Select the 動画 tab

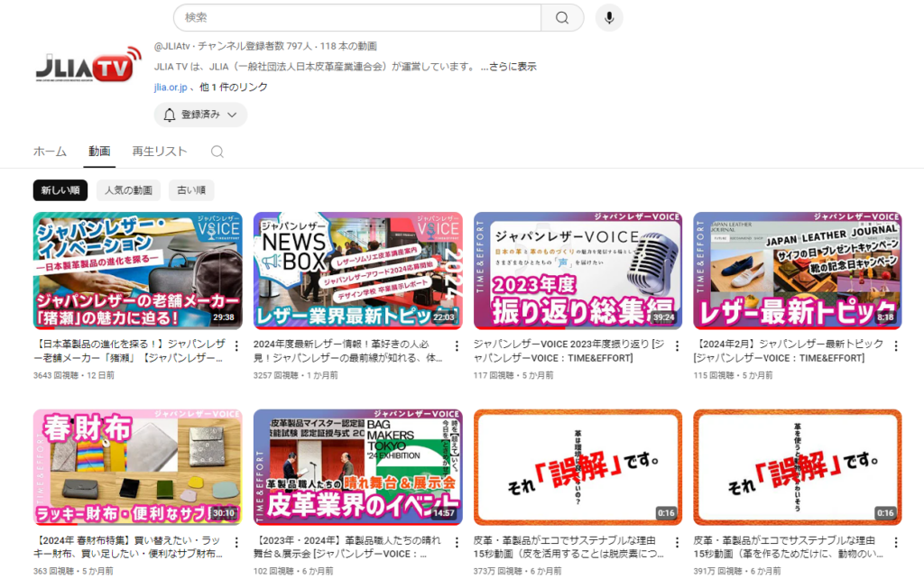point(99,152)
